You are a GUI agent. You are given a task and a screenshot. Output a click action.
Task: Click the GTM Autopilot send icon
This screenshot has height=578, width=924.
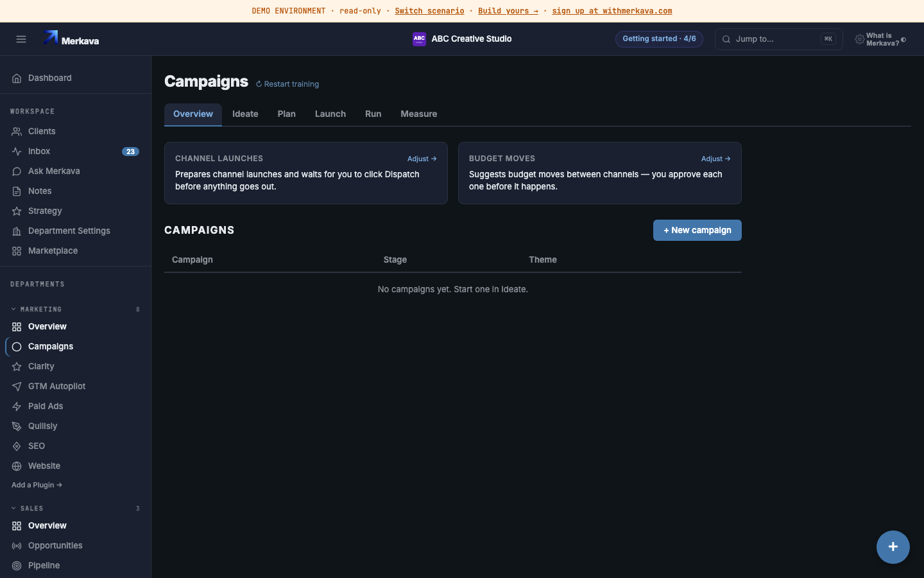pos(17,387)
